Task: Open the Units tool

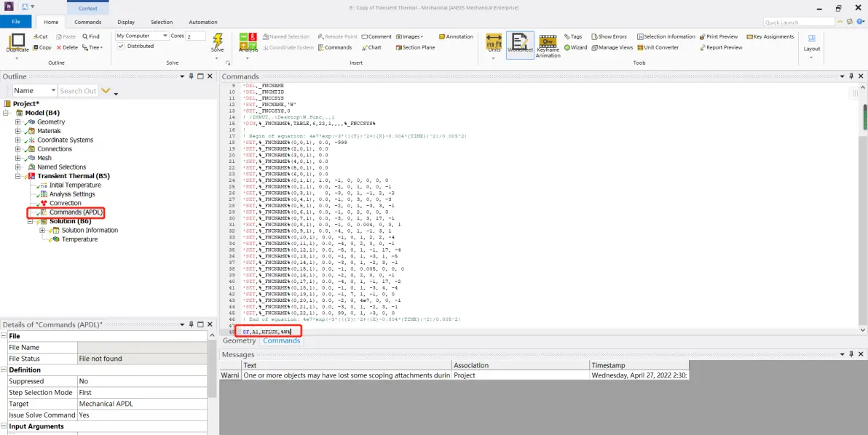Action: [494, 43]
